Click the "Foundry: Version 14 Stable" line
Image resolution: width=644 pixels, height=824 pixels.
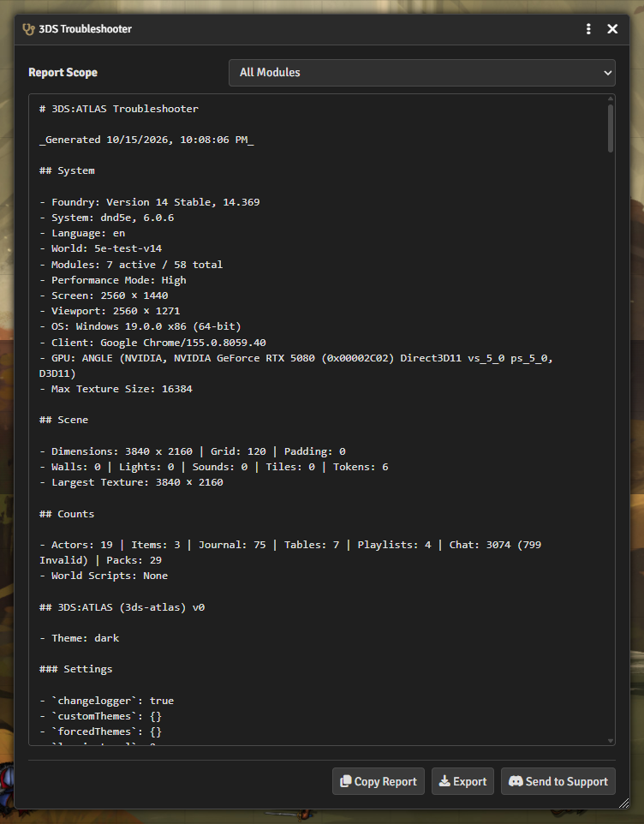tap(150, 202)
